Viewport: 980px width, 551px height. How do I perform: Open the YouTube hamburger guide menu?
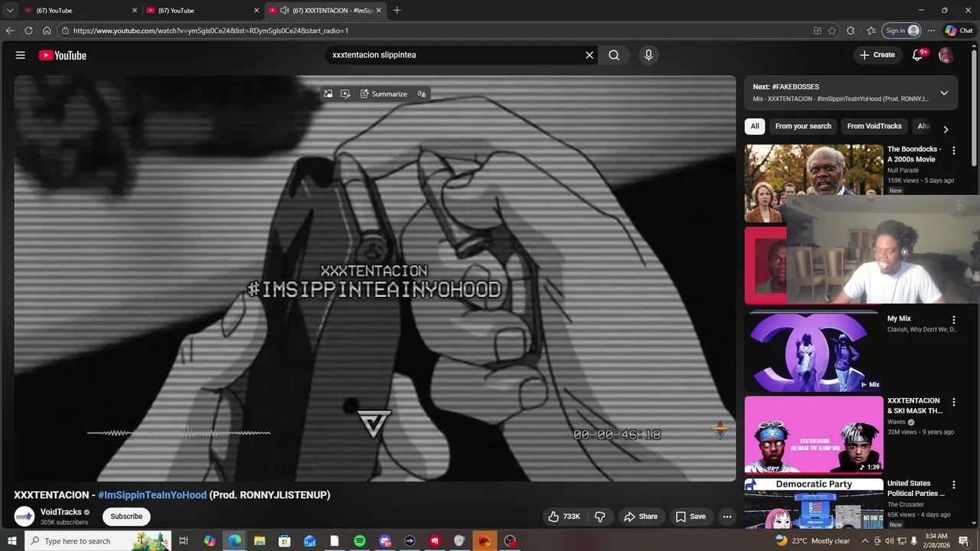click(21, 55)
